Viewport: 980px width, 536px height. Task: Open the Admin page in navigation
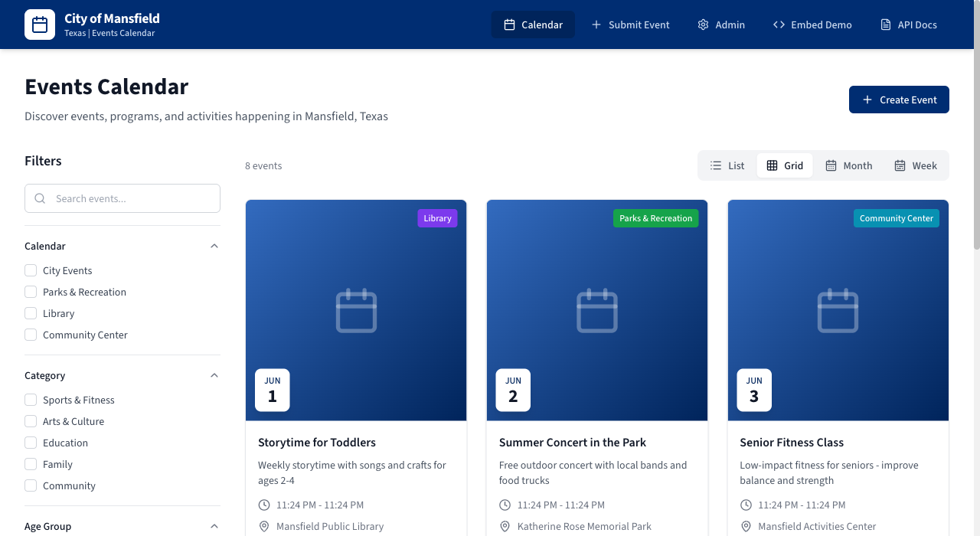[721, 25]
